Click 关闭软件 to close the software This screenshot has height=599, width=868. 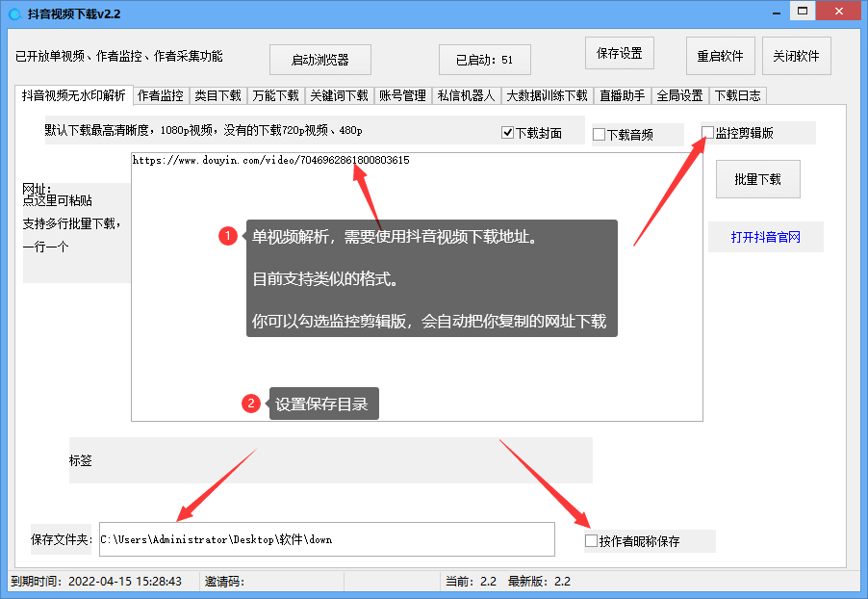[796, 56]
